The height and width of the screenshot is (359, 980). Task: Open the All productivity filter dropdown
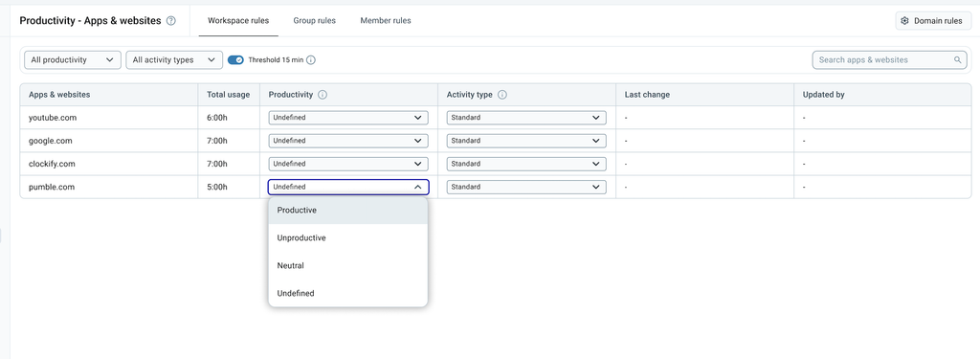[73, 60]
